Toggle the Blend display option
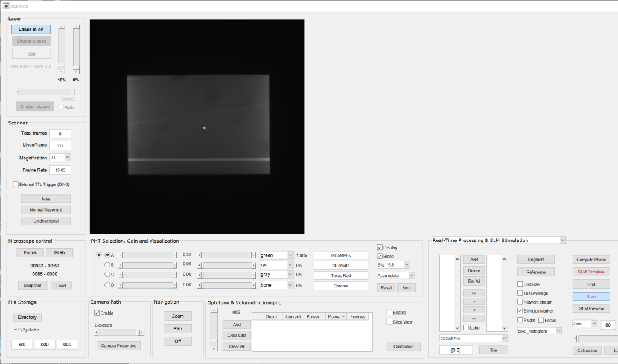The width and height of the screenshot is (618, 364). 381,256
